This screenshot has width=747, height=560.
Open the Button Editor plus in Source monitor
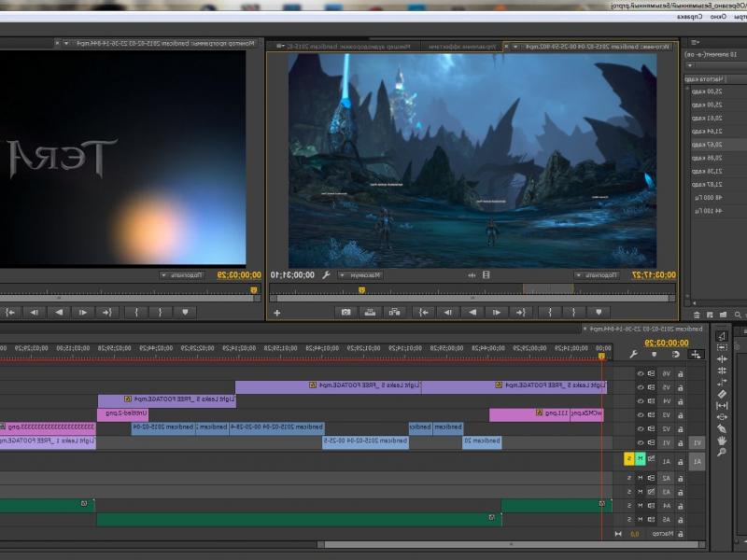276,313
